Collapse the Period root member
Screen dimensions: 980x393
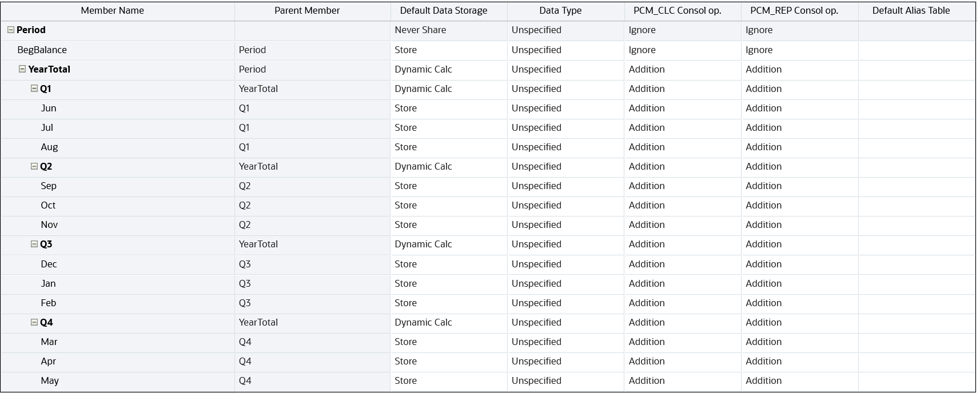[11, 30]
